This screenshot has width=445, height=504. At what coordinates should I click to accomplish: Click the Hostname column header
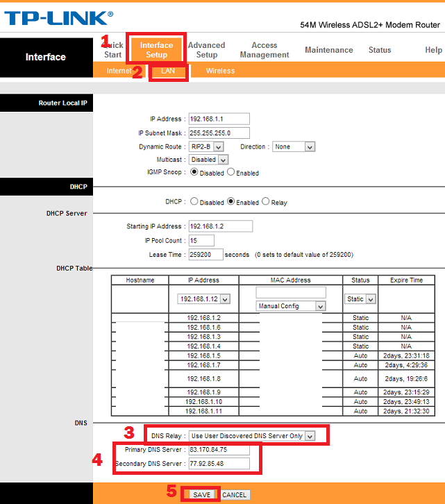tap(140, 280)
